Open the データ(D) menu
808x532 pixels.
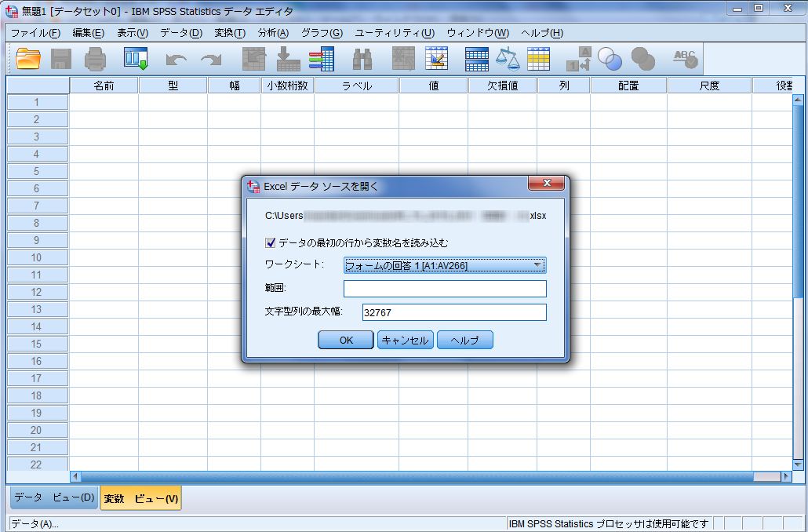[x=181, y=33]
